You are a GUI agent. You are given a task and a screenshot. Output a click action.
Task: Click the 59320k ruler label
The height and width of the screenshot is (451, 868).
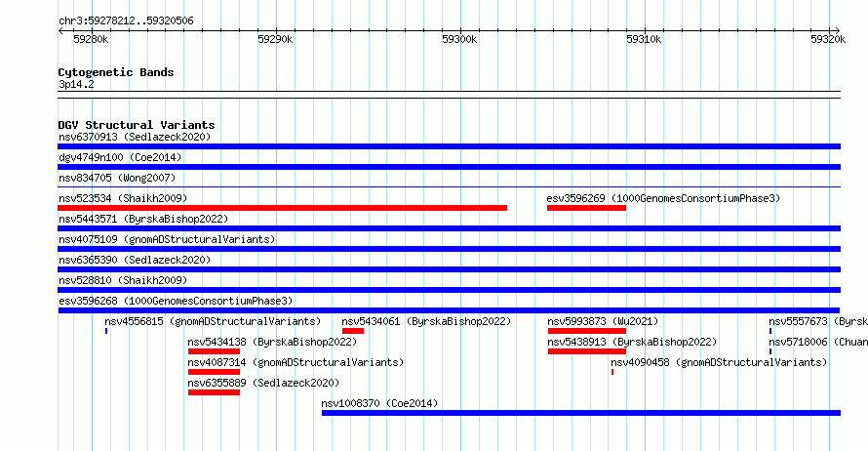pos(828,39)
